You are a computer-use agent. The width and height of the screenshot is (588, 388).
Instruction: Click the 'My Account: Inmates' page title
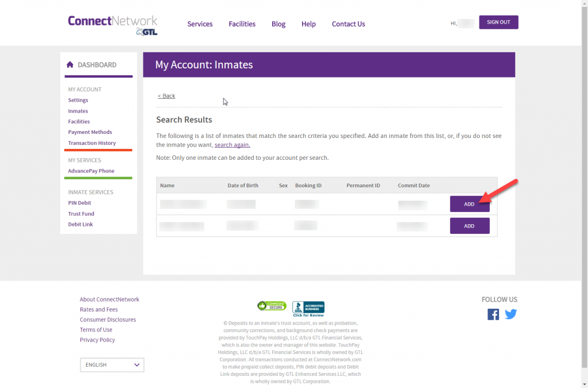point(204,64)
